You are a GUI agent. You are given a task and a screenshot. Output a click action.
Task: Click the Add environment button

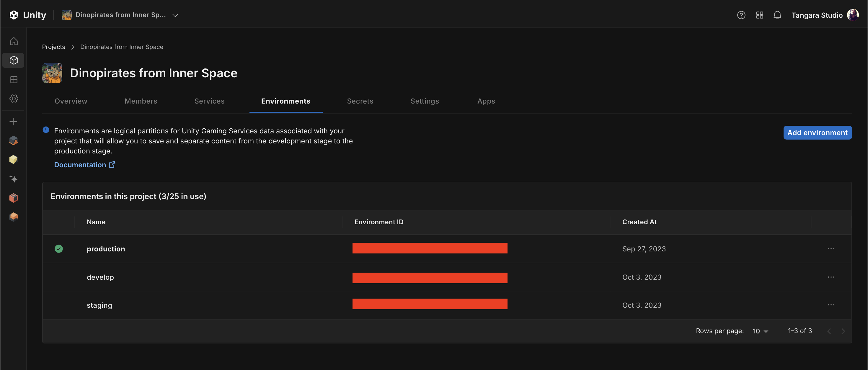tap(818, 133)
